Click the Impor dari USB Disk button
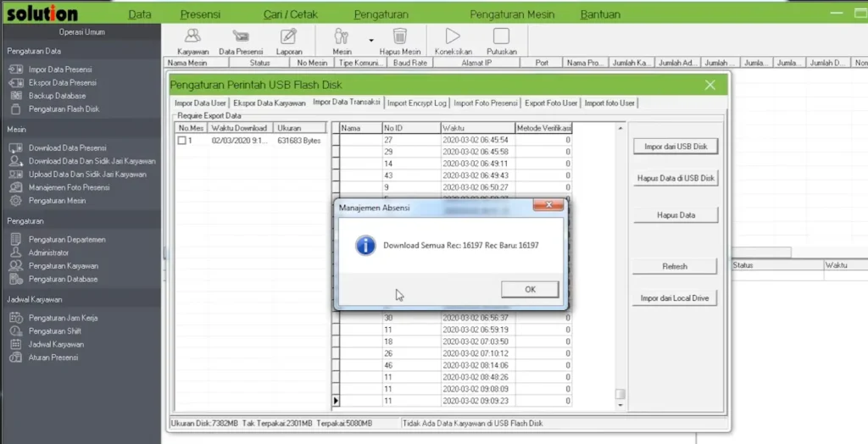868x444 pixels. point(675,147)
